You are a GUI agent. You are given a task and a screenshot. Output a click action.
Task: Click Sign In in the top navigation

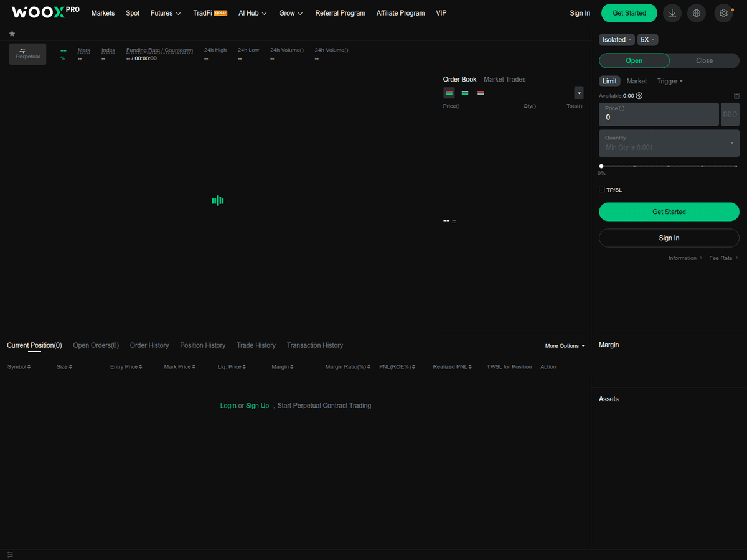pyautogui.click(x=580, y=13)
